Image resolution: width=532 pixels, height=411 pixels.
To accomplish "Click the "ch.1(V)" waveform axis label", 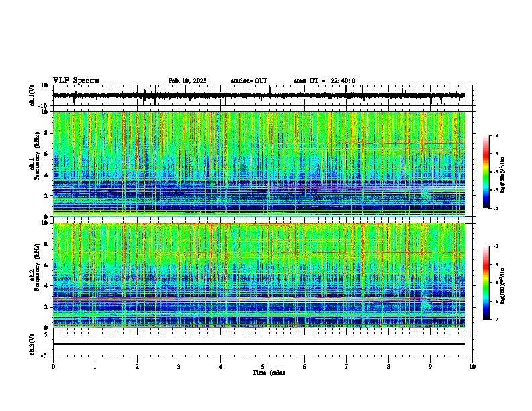I will [32, 95].
